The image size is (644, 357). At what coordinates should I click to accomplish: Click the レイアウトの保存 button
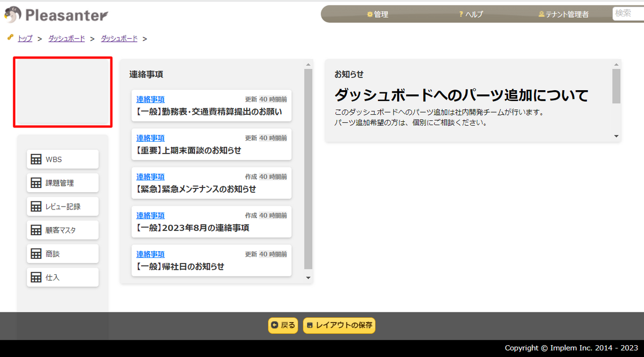tap(339, 325)
